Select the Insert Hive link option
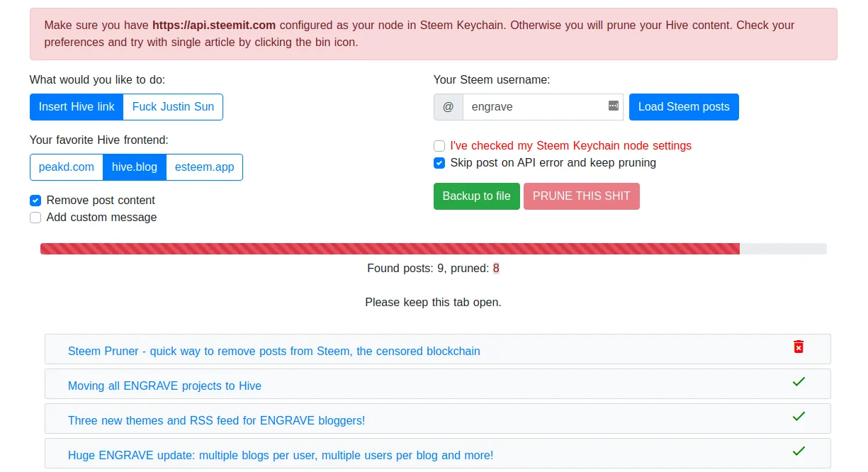This screenshot has width=868, height=472. tap(77, 107)
